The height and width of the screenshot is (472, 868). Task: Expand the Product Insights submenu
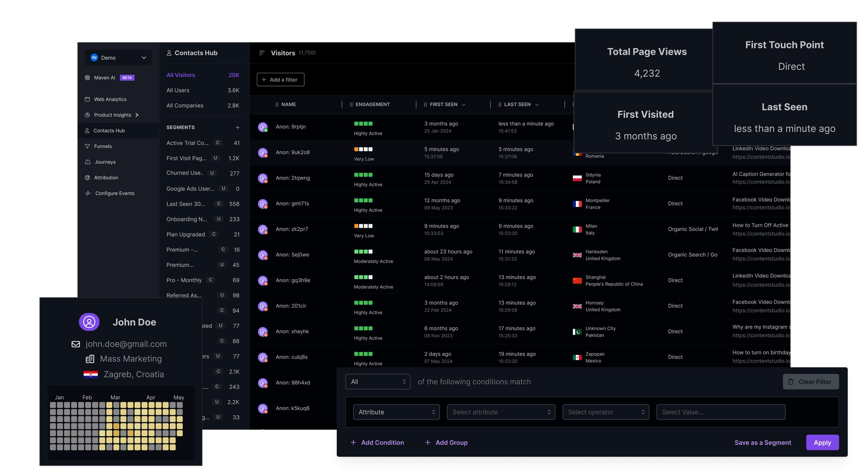[x=137, y=115]
